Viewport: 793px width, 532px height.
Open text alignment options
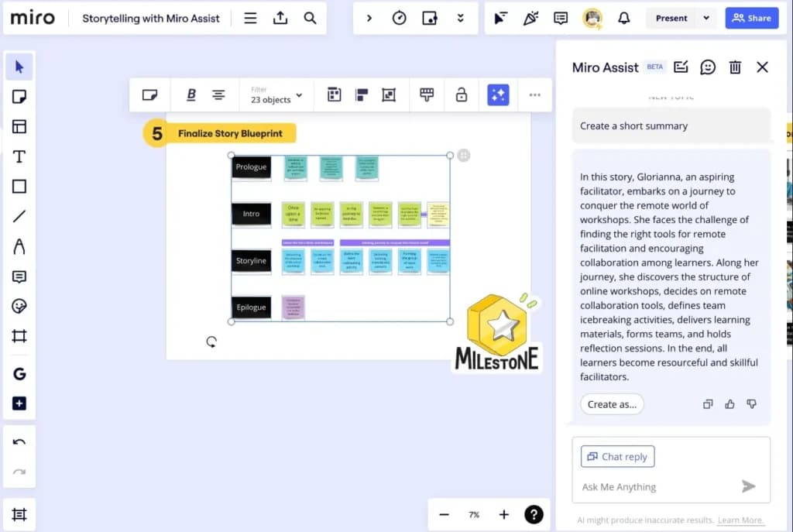(218, 94)
